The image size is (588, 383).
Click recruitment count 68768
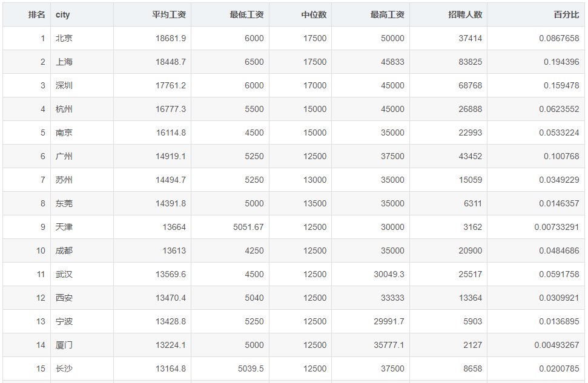[x=471, y=85]
